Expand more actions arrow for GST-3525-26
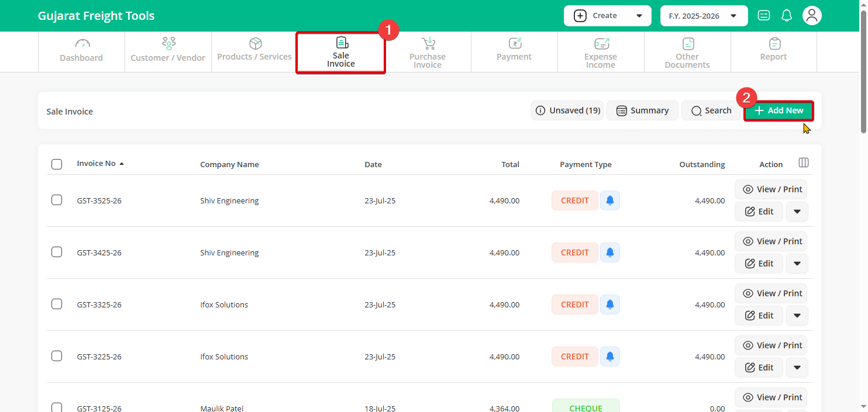 797,212
